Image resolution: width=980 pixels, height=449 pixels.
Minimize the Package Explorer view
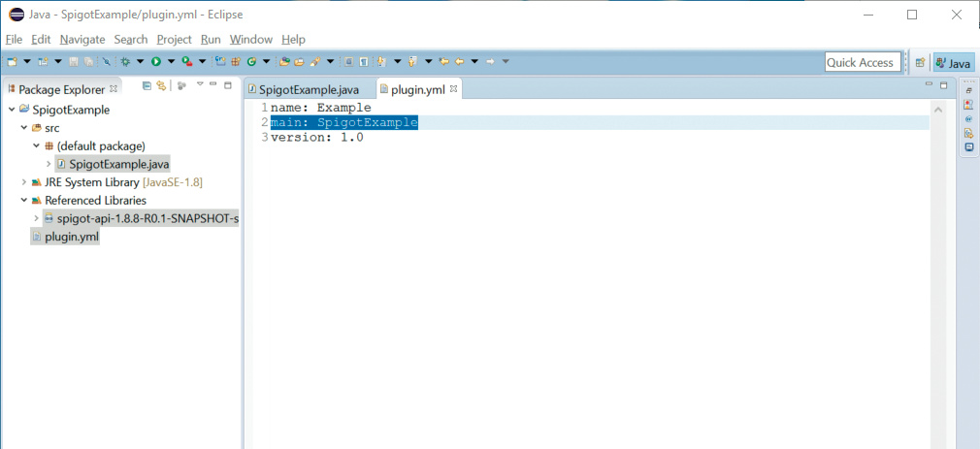[x=213, y=83]
